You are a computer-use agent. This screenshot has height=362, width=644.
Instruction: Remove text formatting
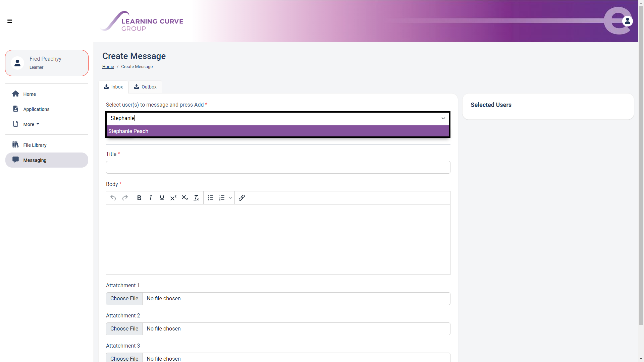[196, 198]
